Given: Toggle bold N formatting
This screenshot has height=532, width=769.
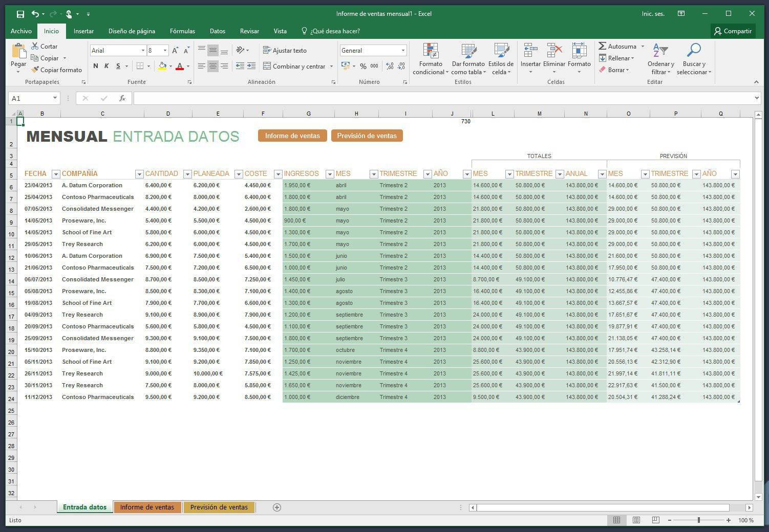Looking at the screenshot, I should click(95, 66).
